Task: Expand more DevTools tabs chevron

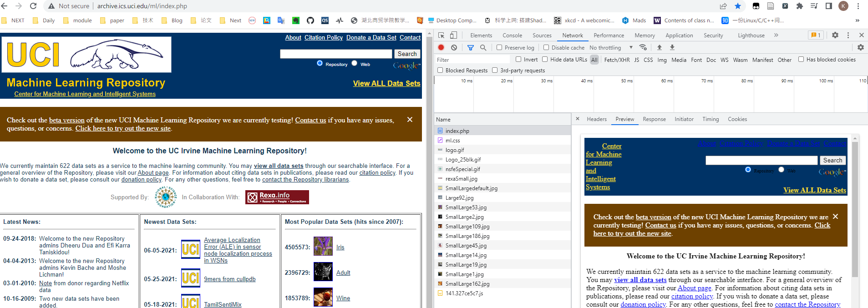Action: coord(776,35)
